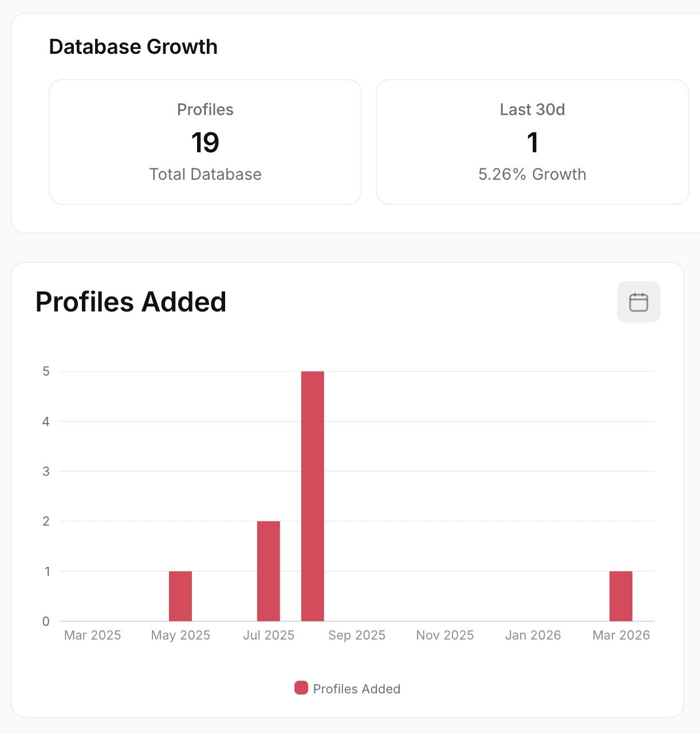
Task: Click the 0 baseline label on the y-axis
Action: point(46,621)
